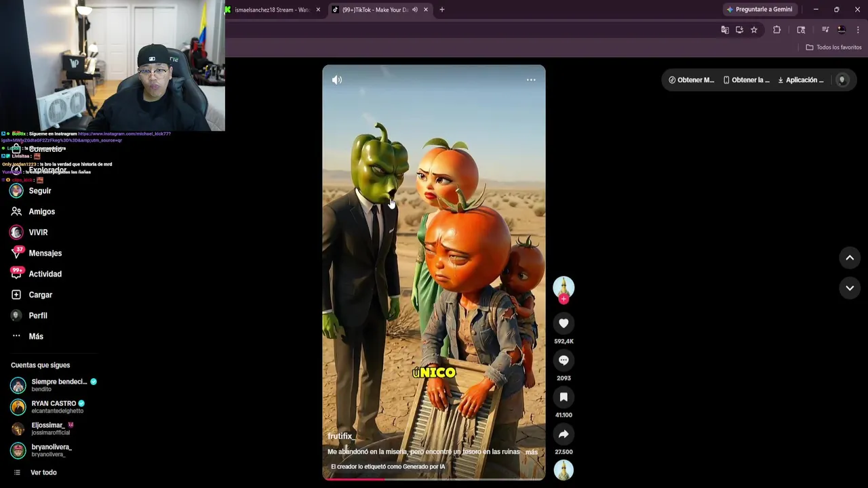Like the video with the heart icon

564,323
